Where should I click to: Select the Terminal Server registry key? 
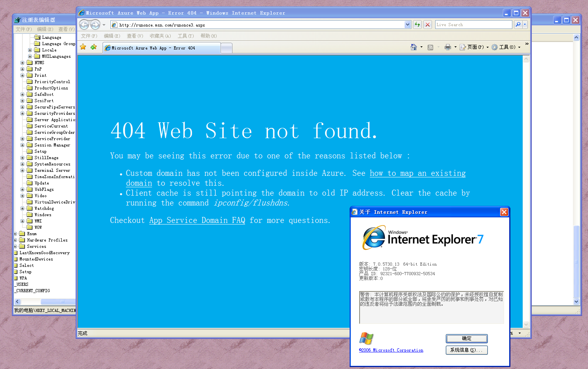52,170
